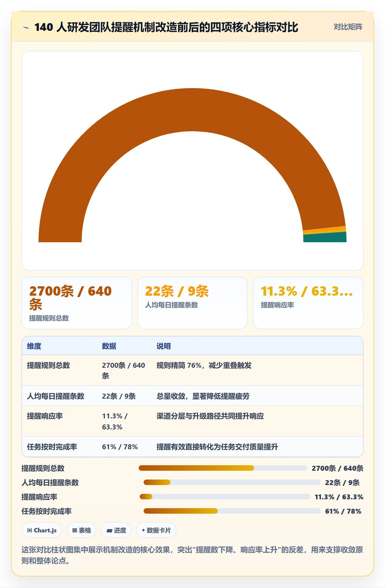Click the grid icon in 表格 chip
Screen dimensions: 385x588
click(75, 530)
